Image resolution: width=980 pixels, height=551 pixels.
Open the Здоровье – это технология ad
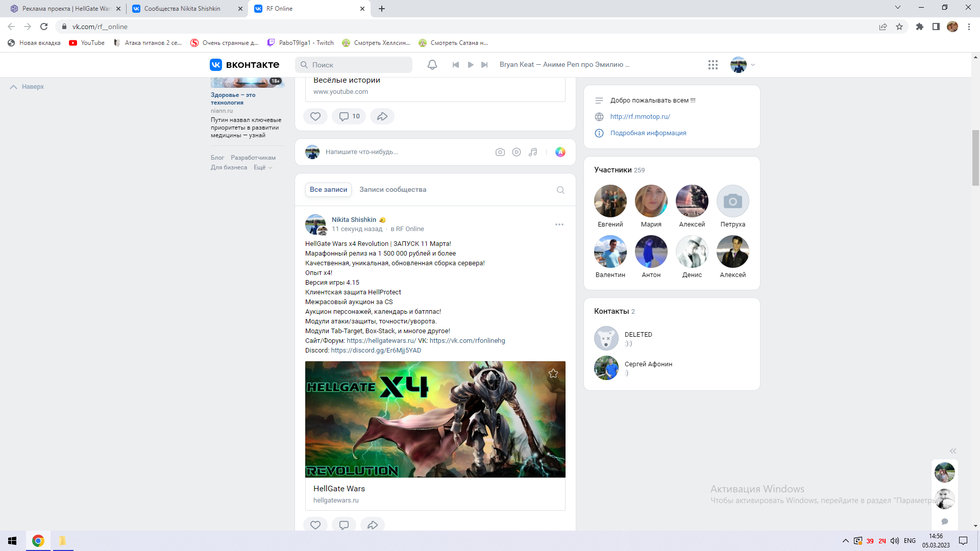pos(233,98)
